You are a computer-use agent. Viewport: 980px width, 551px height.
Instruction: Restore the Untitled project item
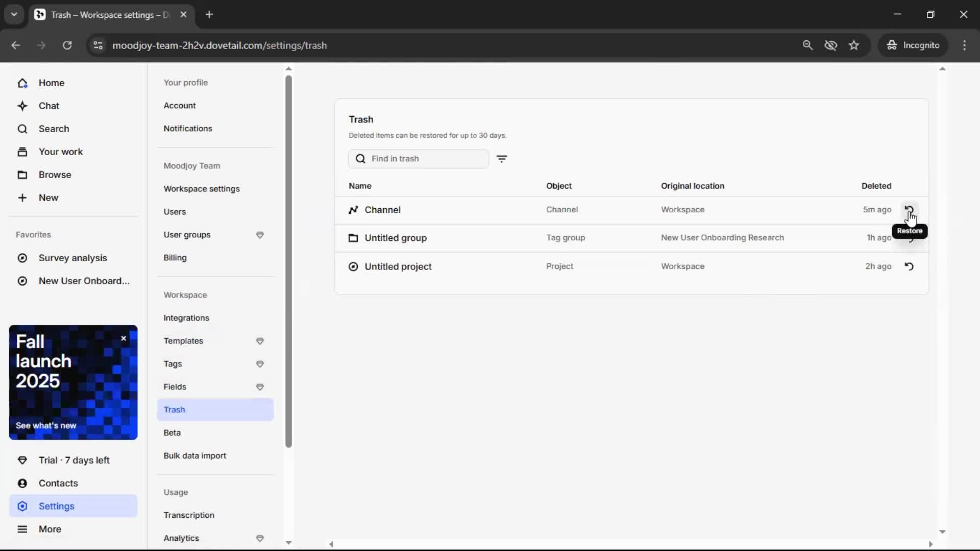(x=909, y=266)
